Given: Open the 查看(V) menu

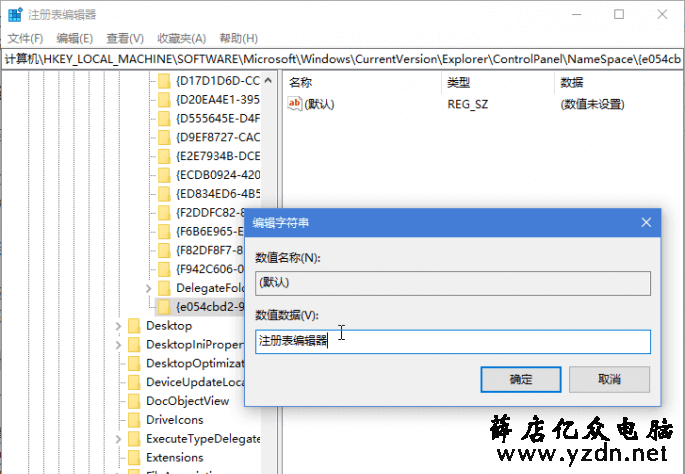Looking at the screenshot, I should (x=125, y=38).
